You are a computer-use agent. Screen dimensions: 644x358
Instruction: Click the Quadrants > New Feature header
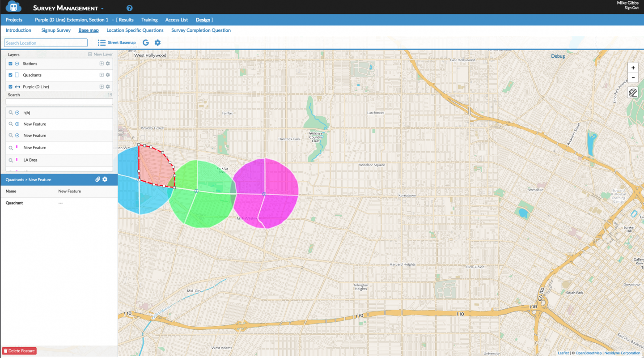[x=28, y=179]
